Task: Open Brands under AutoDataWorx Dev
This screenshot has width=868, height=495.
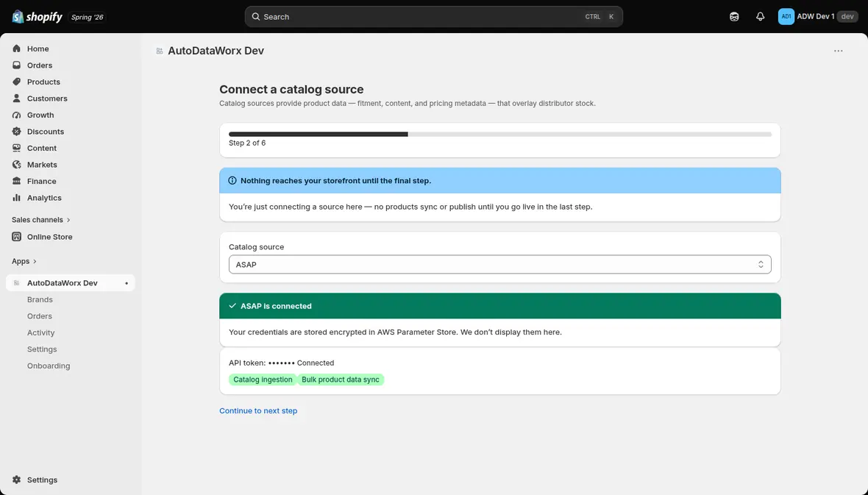Action: pyautogui.click(x=40, y=299)
